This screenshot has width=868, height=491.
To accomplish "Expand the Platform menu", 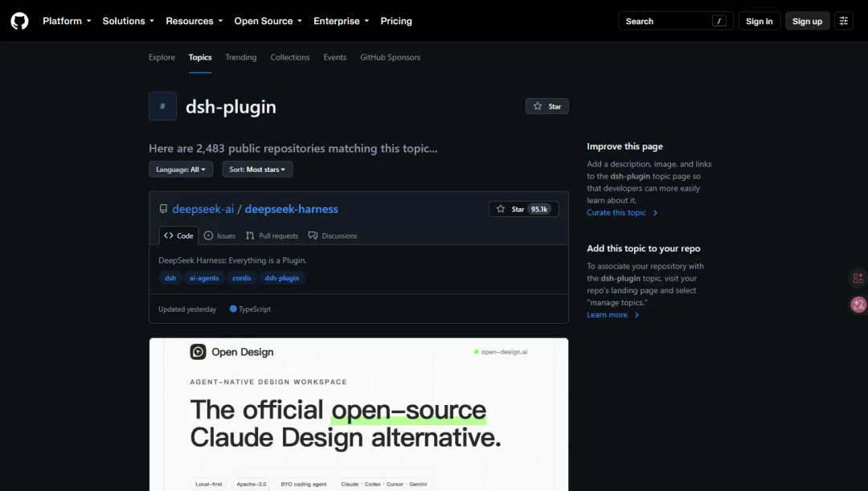I will (67, 21).
